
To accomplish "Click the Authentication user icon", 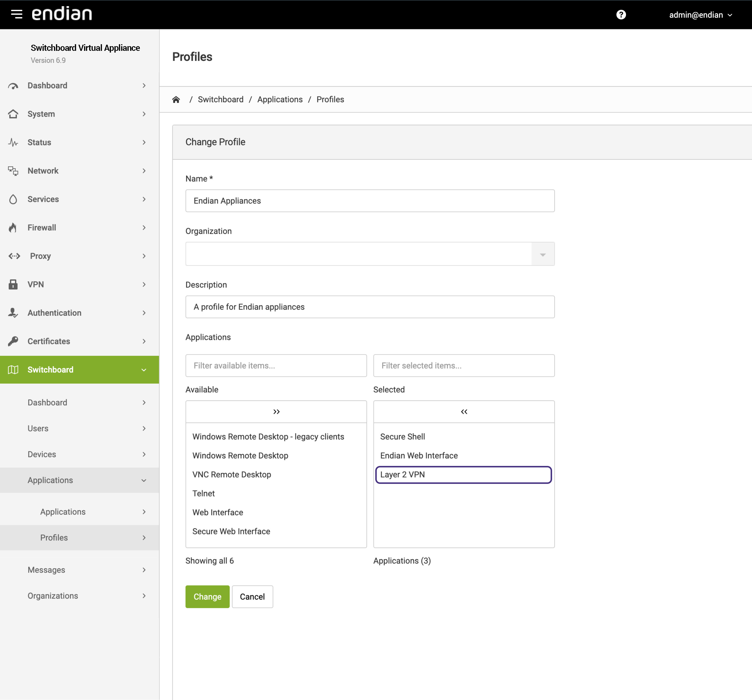I will [x=13, y=312].
